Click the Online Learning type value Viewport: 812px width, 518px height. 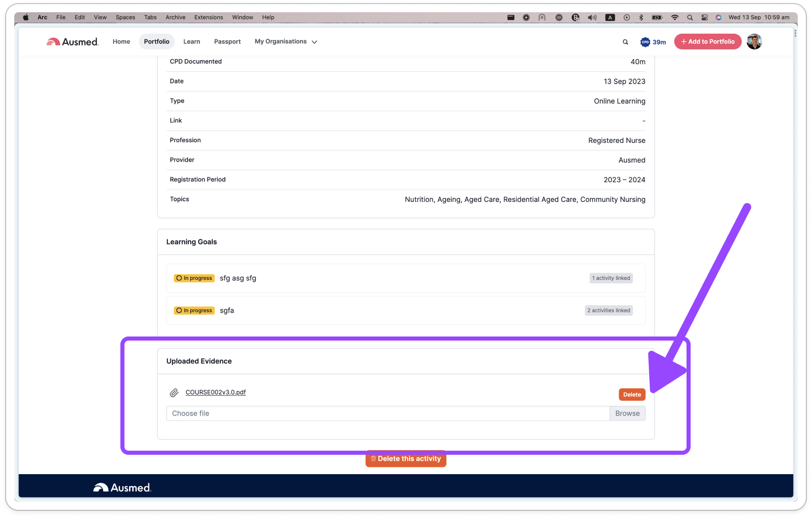pyautogui.click(x=620, y=101)
